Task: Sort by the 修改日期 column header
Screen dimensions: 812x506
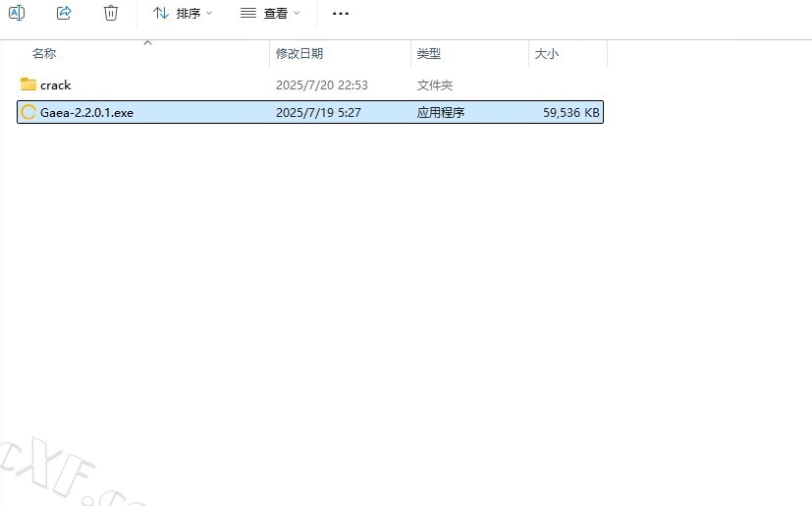Action: click(x=299, y=53)
